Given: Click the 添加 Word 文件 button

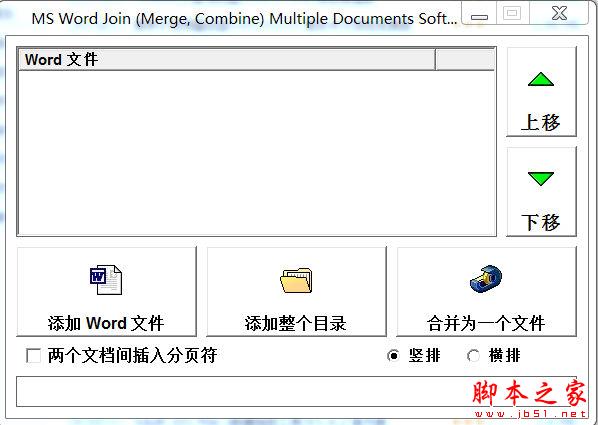Looking at the screenshot, I should click(x=106, y=292).
